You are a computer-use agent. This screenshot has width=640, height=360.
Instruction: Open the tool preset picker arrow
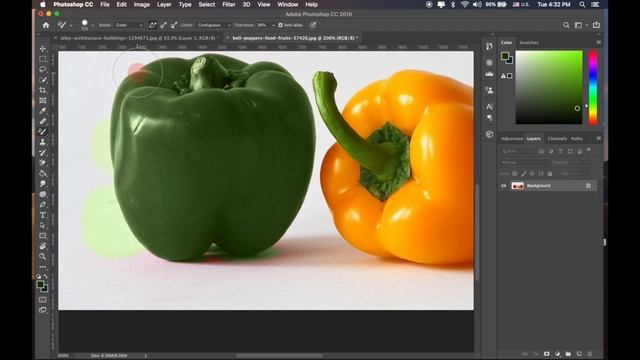point(71,25)
